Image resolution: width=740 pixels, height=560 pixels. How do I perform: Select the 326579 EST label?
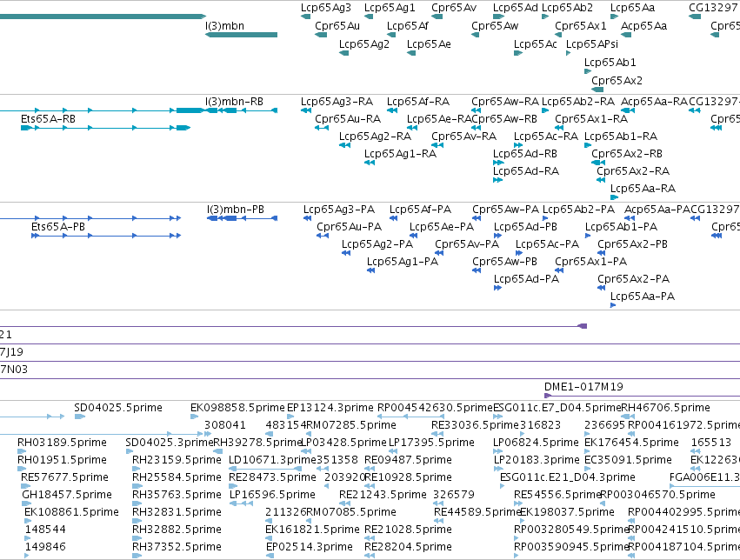[454, 495]
